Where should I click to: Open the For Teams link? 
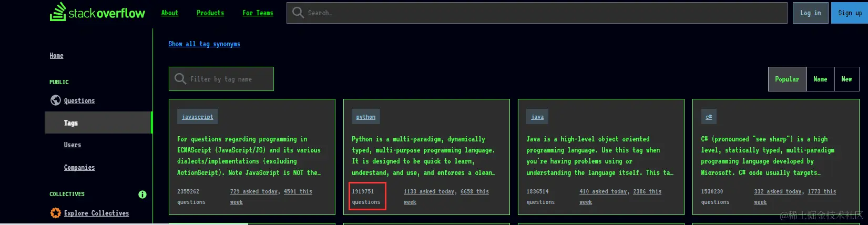tap(258, 13)
